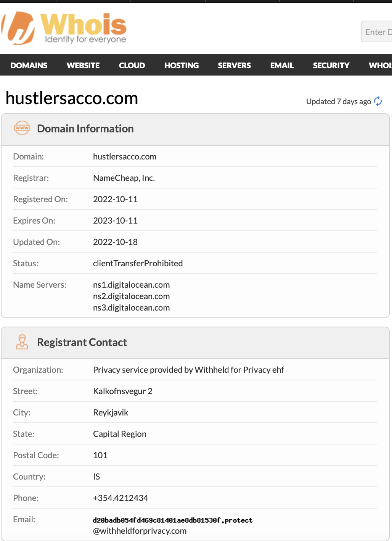
Task: Click the refresh icon beside Updated 7 days ago
Action: (x=378, y=101)
